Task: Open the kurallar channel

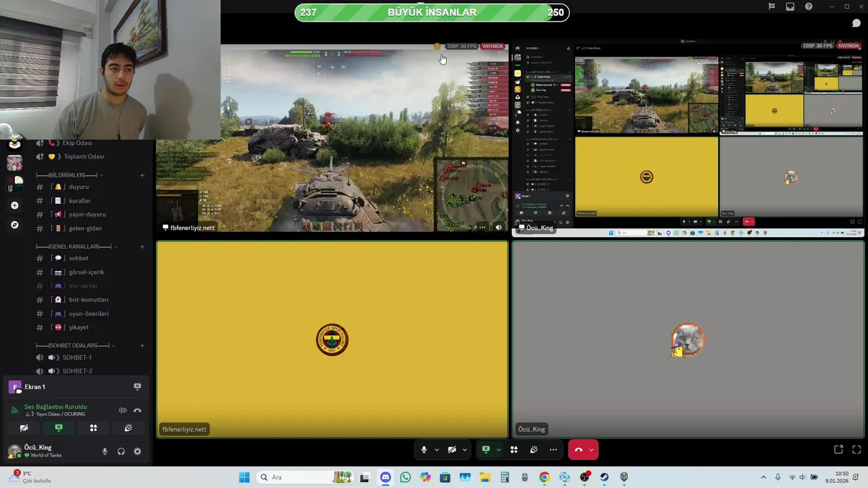Action: (90, 201)
